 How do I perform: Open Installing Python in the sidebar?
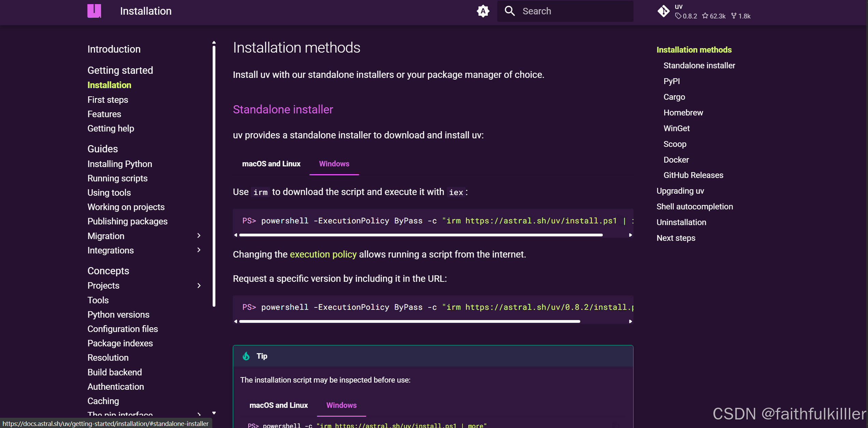[x=120, y=164]
